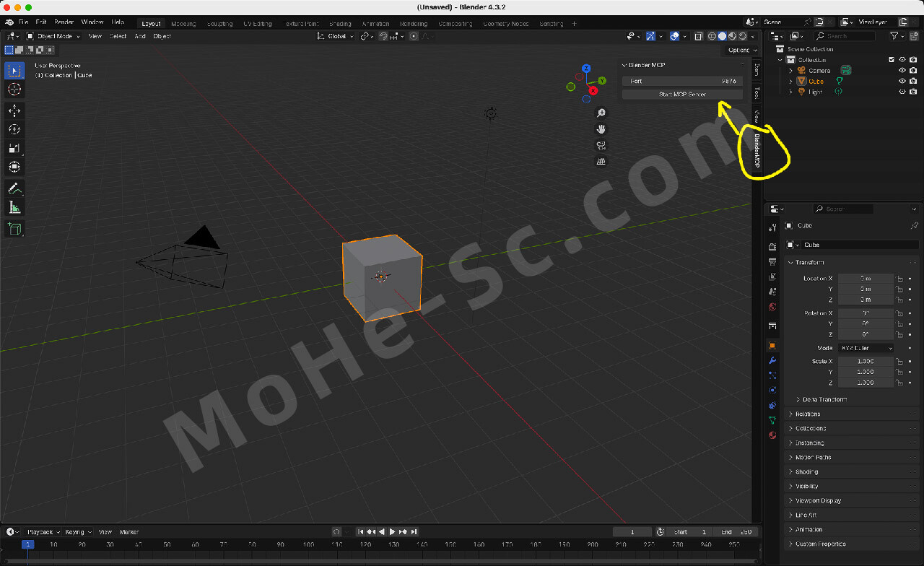Open the Particles properties tab icon
924x566 pixels.
click(x=772, y=375)
